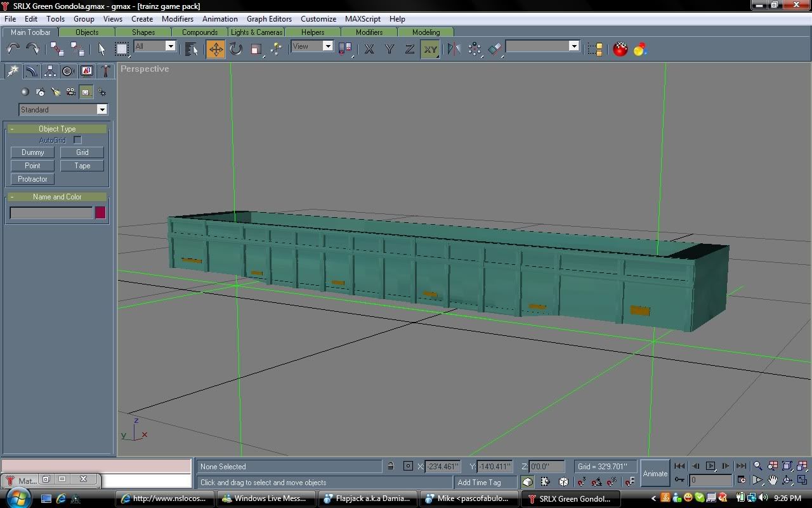812x508 pixels.
Task: Activate the Select and Scale tool
Action: coord(256,49)
